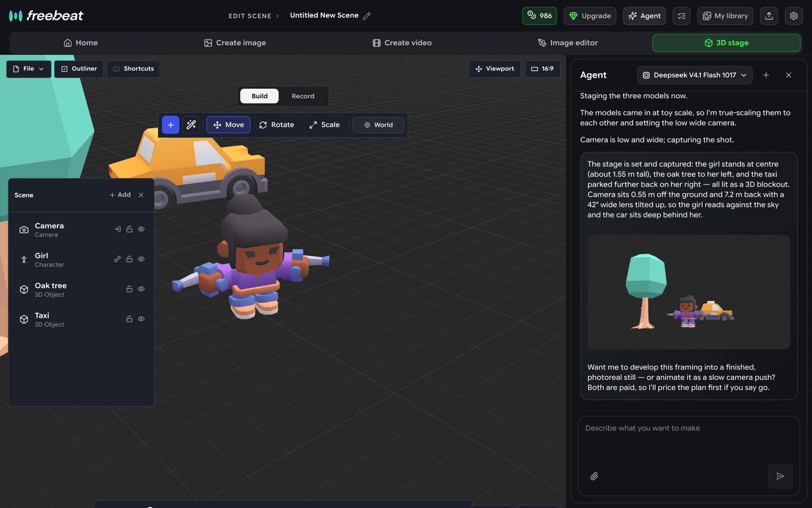The image size is (812, 508).
Task: Close the Agent panel
Action: click(789, 75)
